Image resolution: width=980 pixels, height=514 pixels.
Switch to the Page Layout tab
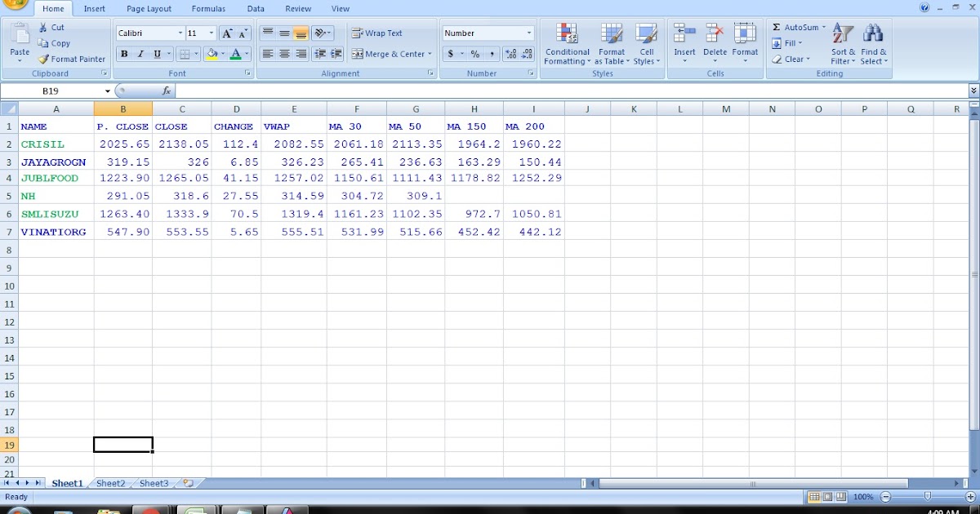coord(149,9)
